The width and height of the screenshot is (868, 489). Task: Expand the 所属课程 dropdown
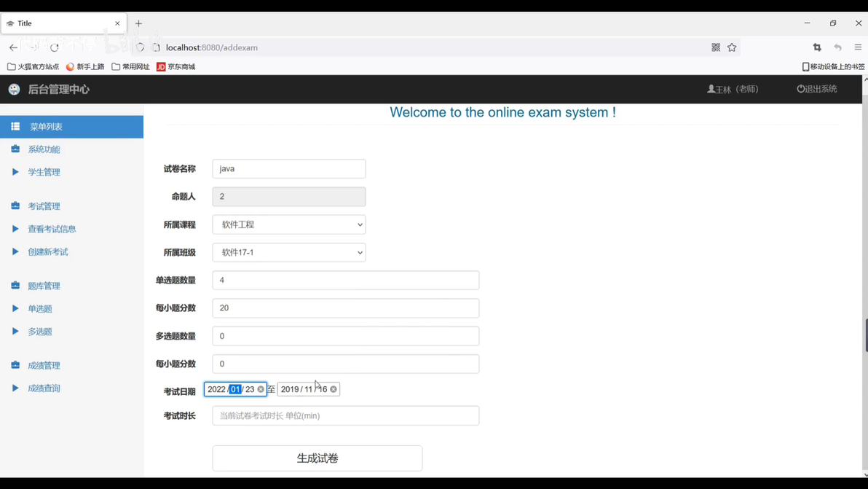(x=289, y=224)
